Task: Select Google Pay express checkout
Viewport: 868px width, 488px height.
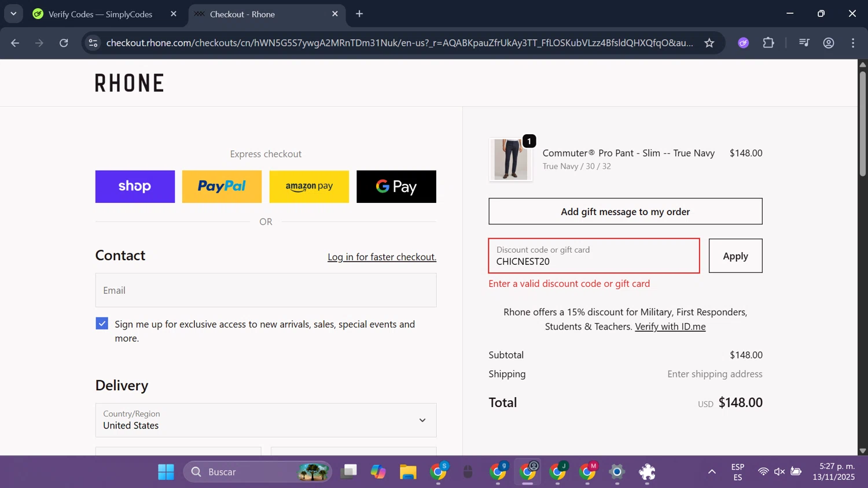Action: (x=396, y=187)
